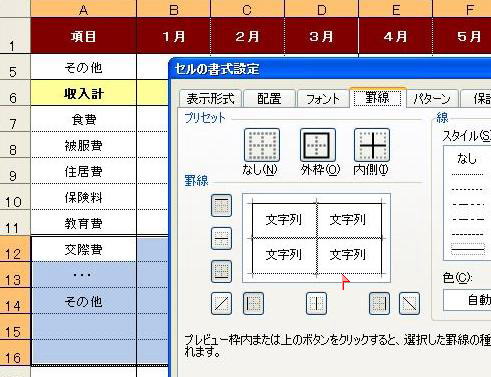
Task: Switch to the 表示形式 tab
Action: click(210, 99)
